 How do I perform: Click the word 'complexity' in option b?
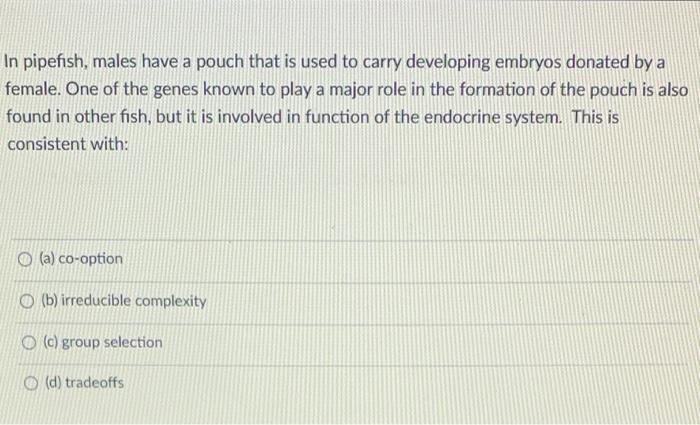pos(171,301)
